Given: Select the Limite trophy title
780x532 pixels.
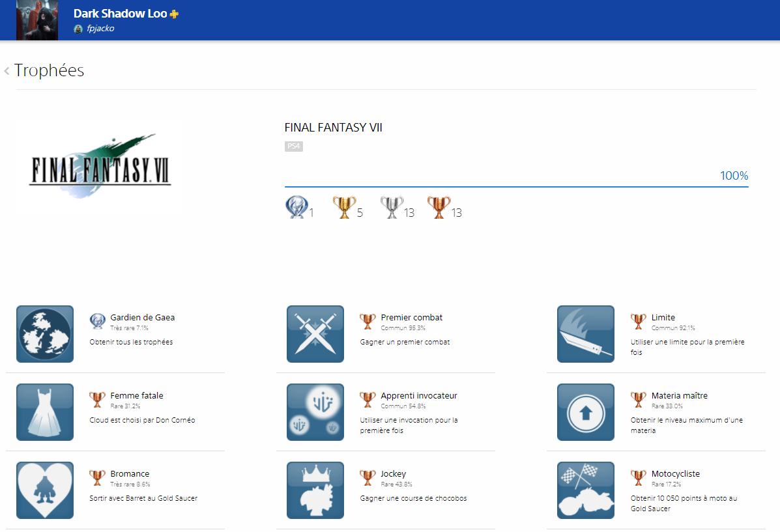Looking at the screenshot, I should click(x=663, y=317).
